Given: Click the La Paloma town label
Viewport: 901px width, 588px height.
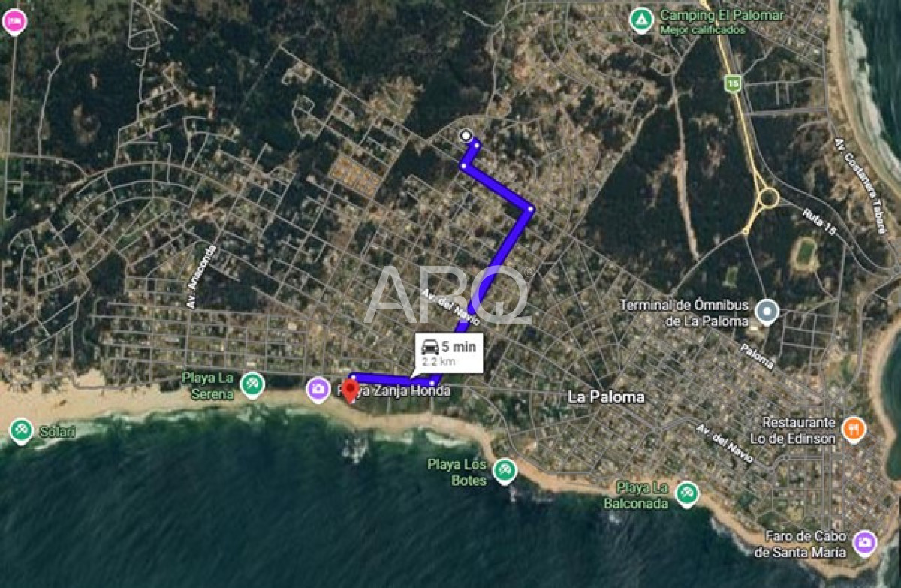Looking at the screenshot, I should [x=606, y=397].
